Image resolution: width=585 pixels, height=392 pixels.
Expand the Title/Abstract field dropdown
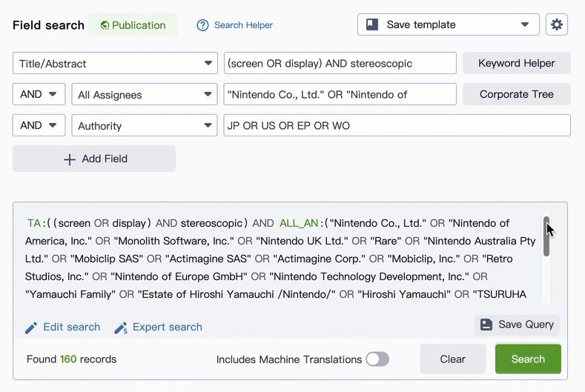208,64
